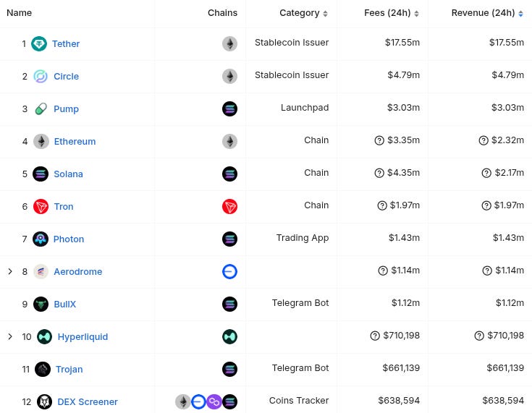Click the Aerodrome logo icon
Image resolution: width=532 pixels, height=413 pixels.
coord(41,272)
